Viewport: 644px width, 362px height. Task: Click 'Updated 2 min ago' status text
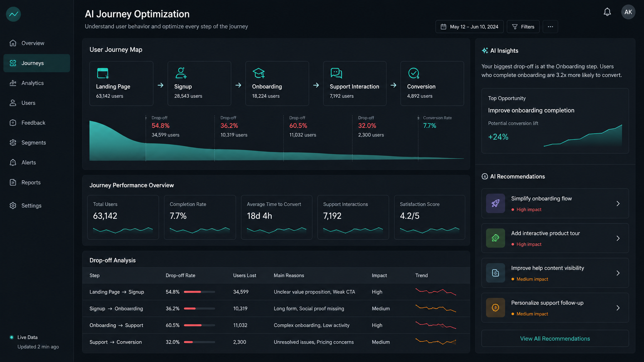[x=38, y=347]
